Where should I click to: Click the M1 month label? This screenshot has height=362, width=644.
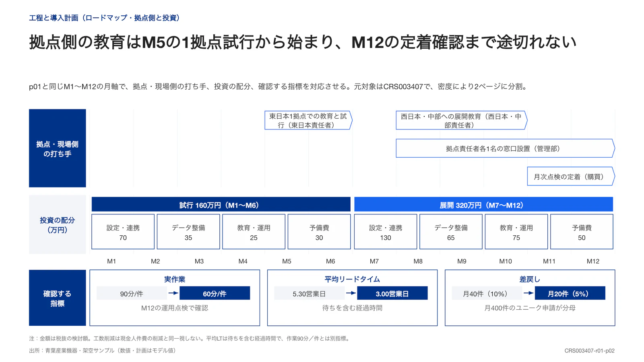click(x=111, y=261)
